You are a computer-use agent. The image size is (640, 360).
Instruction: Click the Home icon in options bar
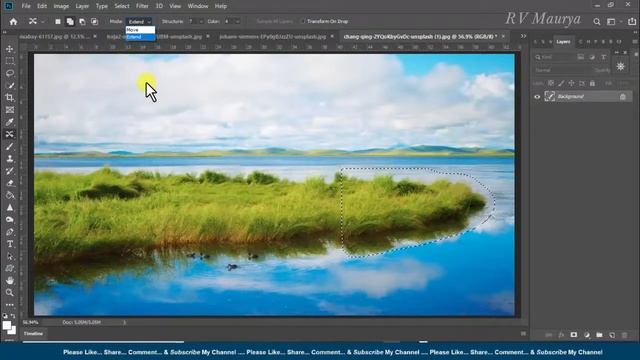click(13, 21)
